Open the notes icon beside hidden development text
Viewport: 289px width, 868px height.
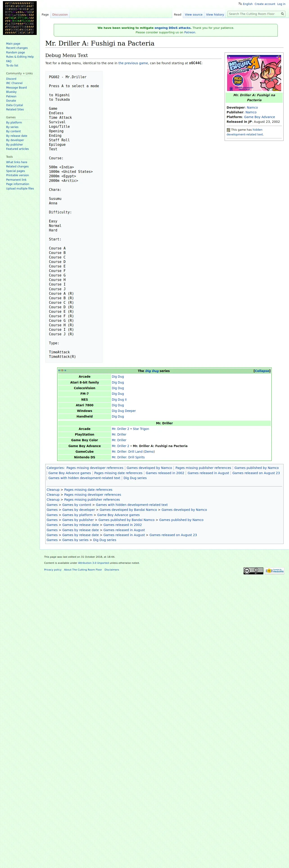[228, 130]
